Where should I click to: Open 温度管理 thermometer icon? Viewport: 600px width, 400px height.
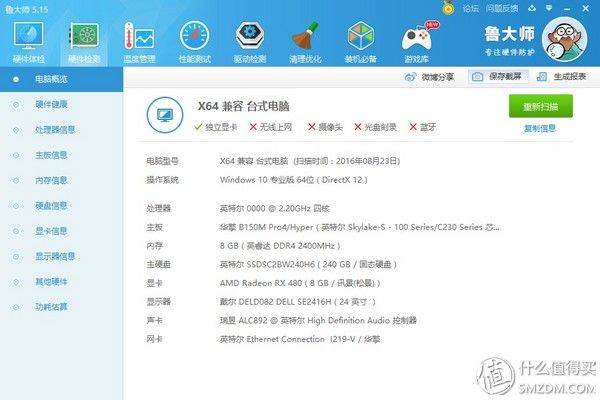click(x=139, y=36)
